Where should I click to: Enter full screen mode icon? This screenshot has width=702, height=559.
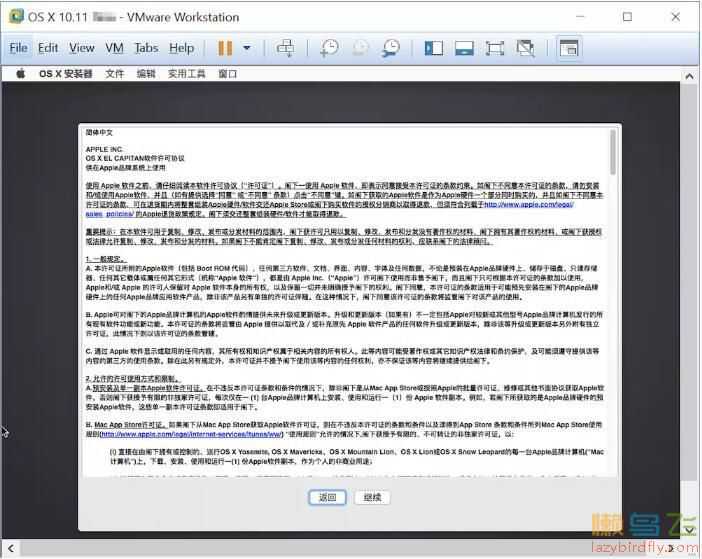495,48
